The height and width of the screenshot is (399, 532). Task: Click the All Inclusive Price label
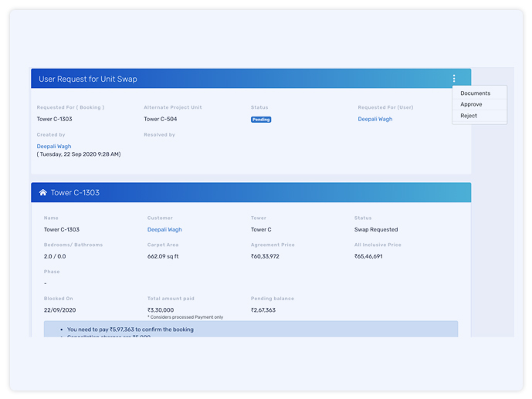click(x=378, y=245)
